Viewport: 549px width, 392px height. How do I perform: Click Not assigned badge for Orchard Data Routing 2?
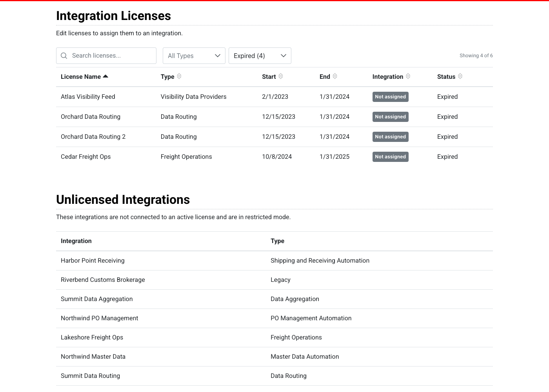coord(391,137)
